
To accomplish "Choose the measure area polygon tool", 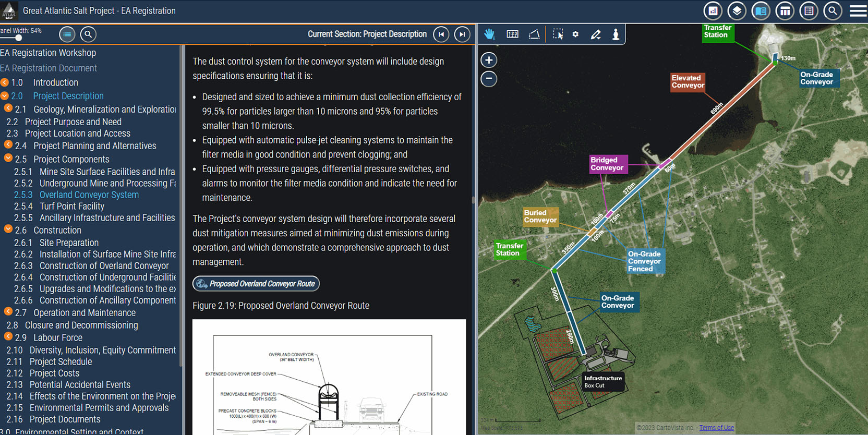I will (x=534, y=34).
